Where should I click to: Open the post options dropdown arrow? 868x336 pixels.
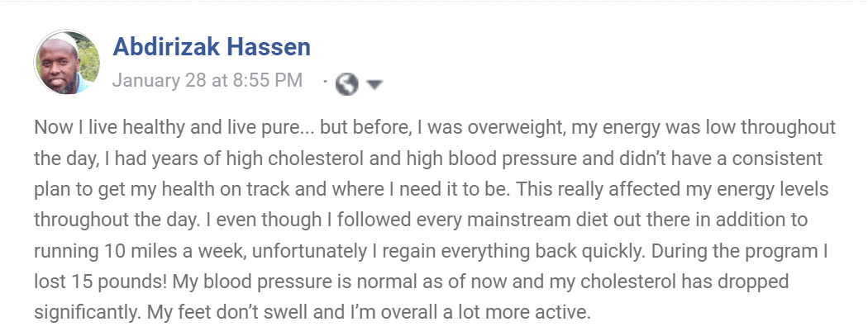[x=374, y=84]
